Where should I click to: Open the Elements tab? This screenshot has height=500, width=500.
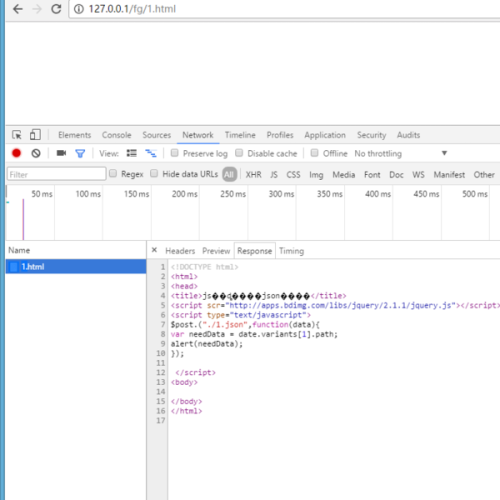[74, 135]
